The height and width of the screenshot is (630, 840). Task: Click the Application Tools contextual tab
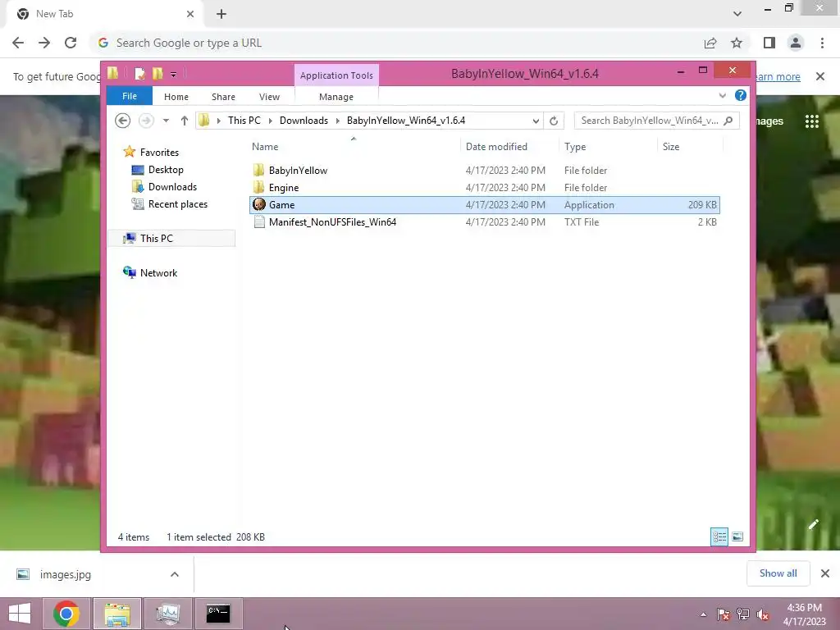[336, 75]
